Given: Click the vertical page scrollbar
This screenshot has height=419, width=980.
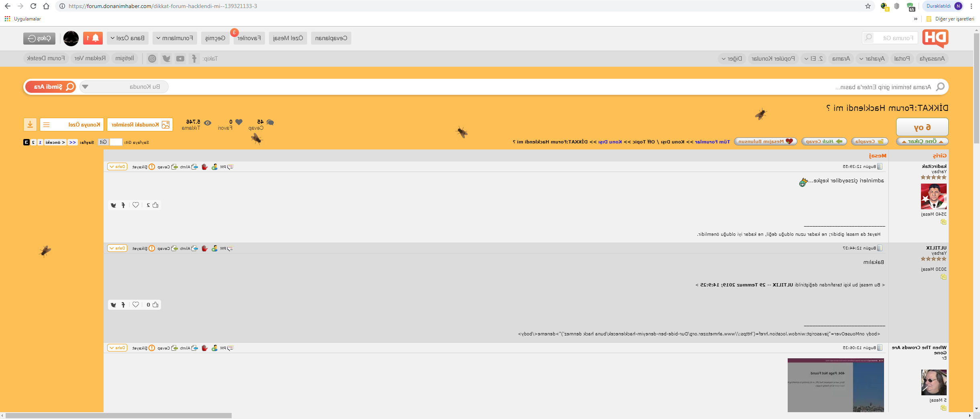Looking at the screenshot, I should (x=976, y=88).
